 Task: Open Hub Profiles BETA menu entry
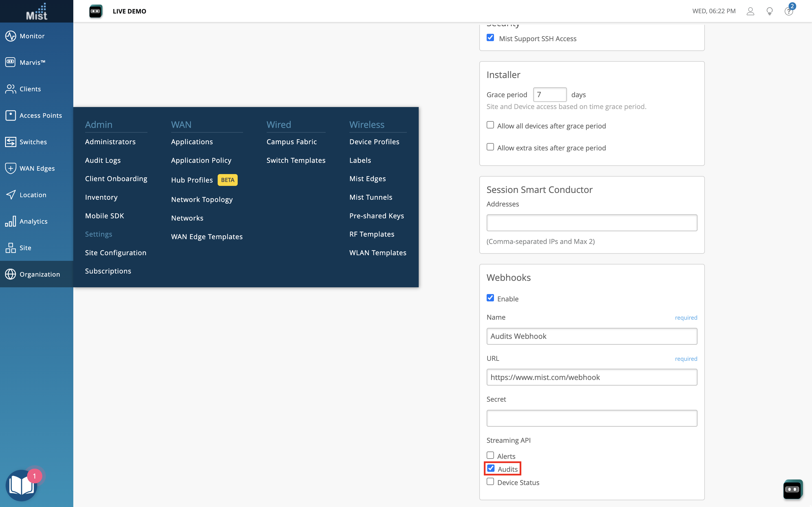[192, 180]
